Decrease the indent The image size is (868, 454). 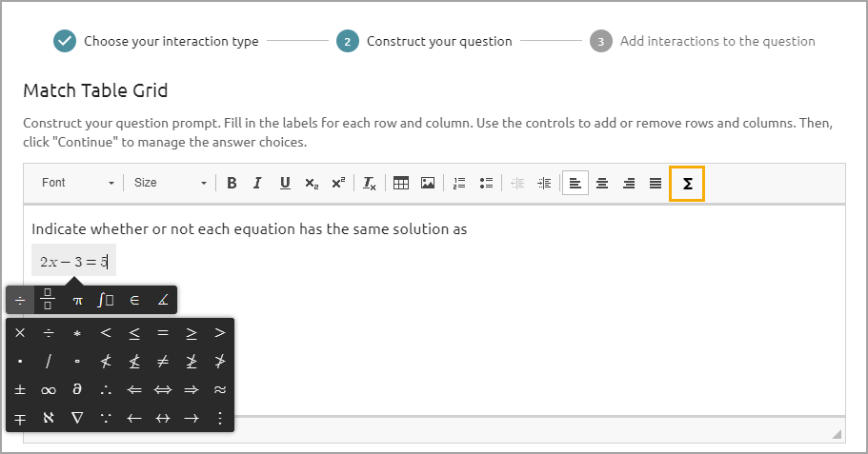tap(517, 183)
